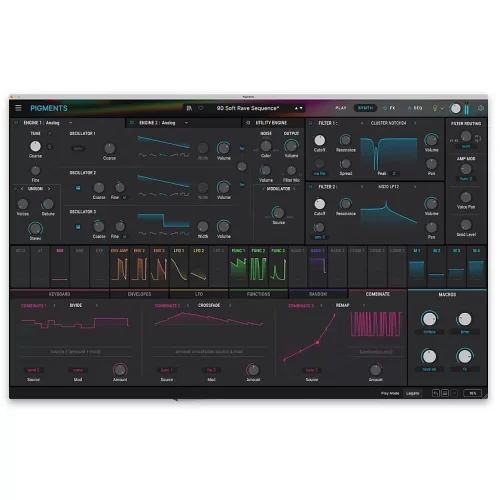Switch to the Envelopes tab

tap(139, 294)
